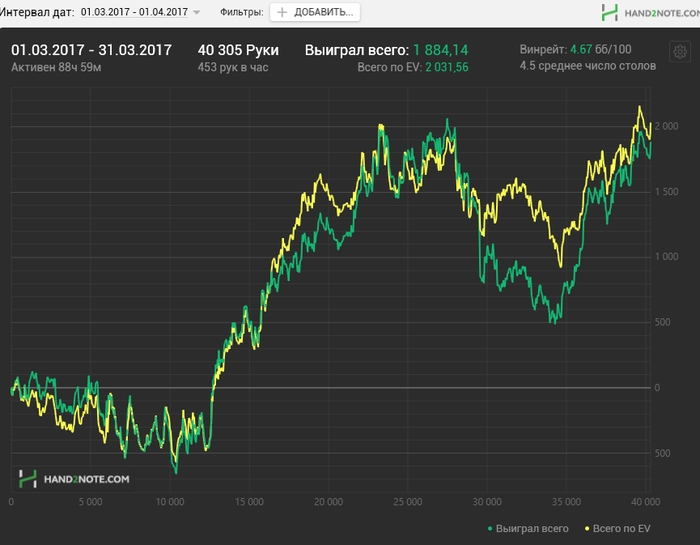The width and height of the screenshot is (700, 545).
Task: Toggle the Выиграл всего legend series
Action: (528, 528)
